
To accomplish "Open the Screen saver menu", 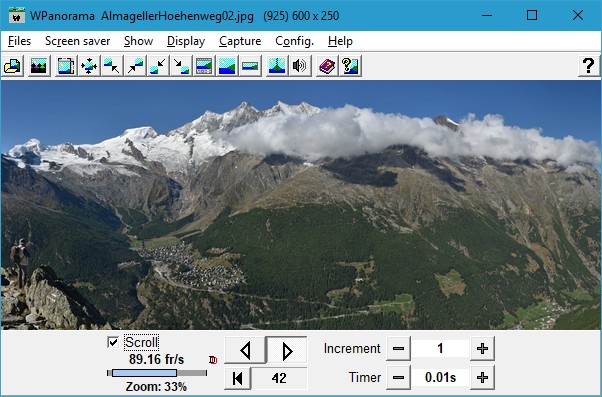I will click(x=78, y=41).
